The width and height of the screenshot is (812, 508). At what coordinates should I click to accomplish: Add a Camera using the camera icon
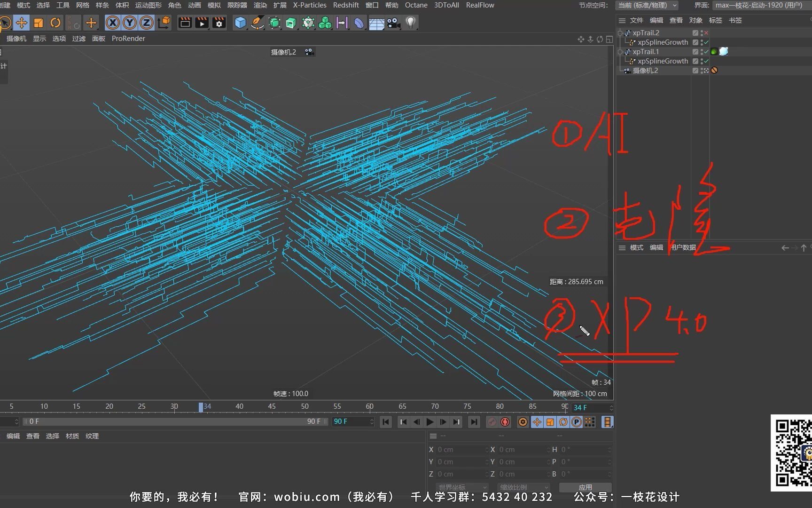click(x=393, y=23)
